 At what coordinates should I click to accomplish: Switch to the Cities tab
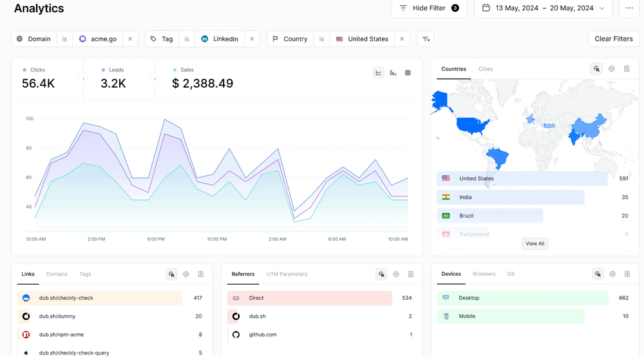click(486, 69)
